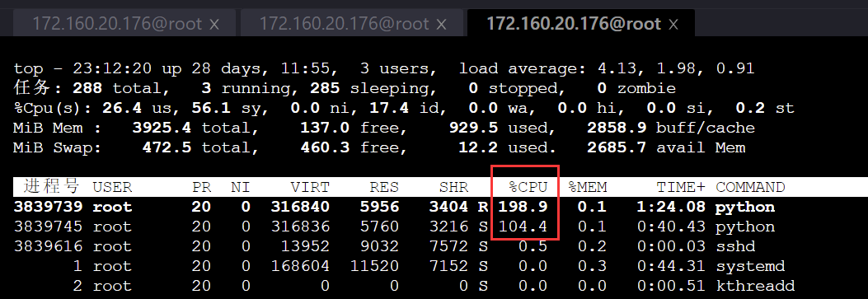Click systemd's %MEM value 0.3
This screenshot has width=868, height=299.
tap(592, 266)
